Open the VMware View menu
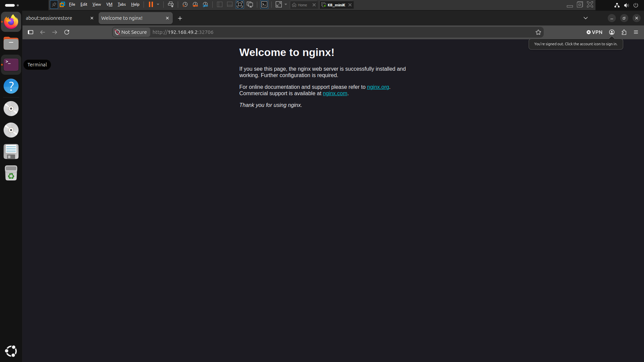 click(x=97, y=5)
